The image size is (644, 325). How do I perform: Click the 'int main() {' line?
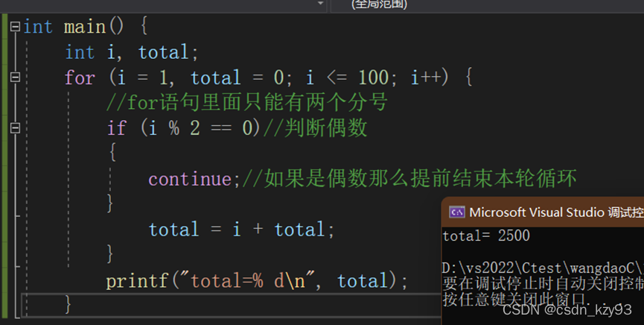[x=86, y=27]
